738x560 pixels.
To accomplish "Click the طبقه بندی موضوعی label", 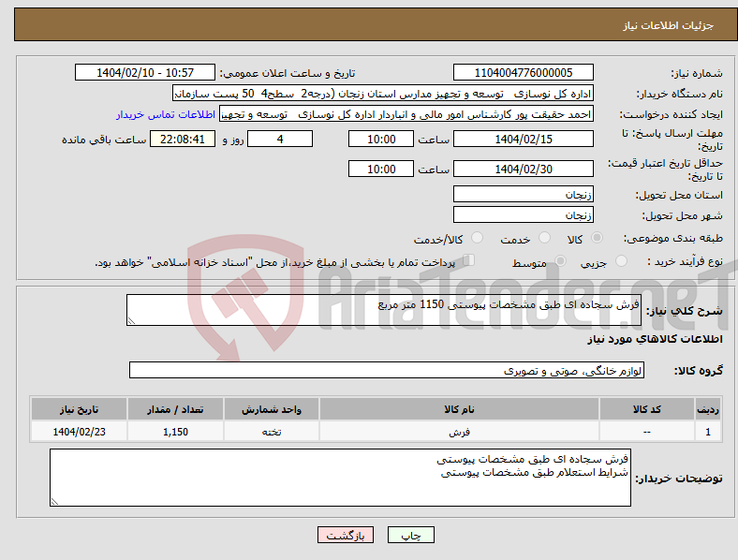I will 673,238.
